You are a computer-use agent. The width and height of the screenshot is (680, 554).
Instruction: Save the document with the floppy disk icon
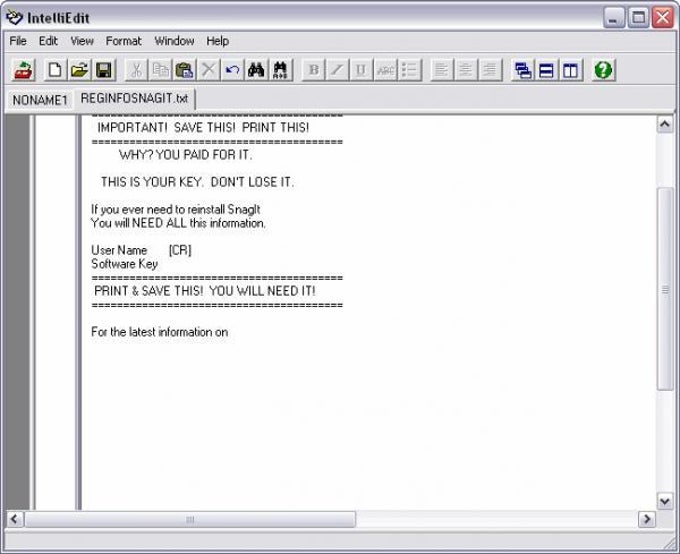[104, 70]
